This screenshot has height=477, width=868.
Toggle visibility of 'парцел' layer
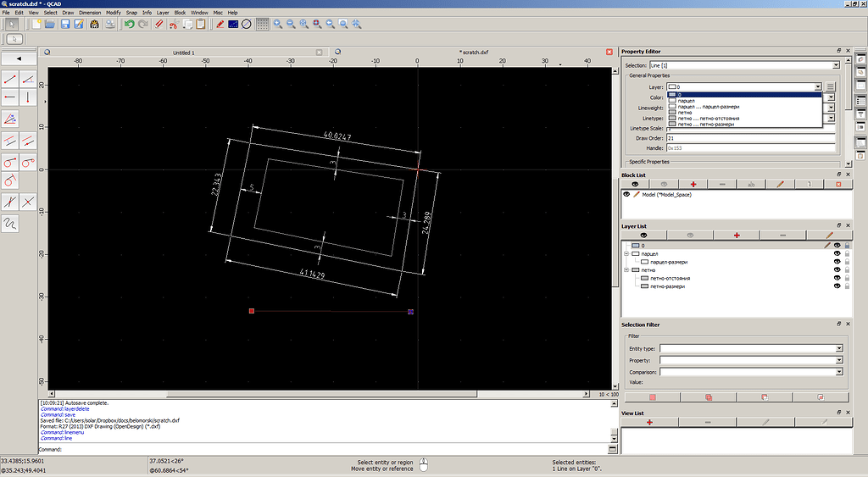click(837, 254)
